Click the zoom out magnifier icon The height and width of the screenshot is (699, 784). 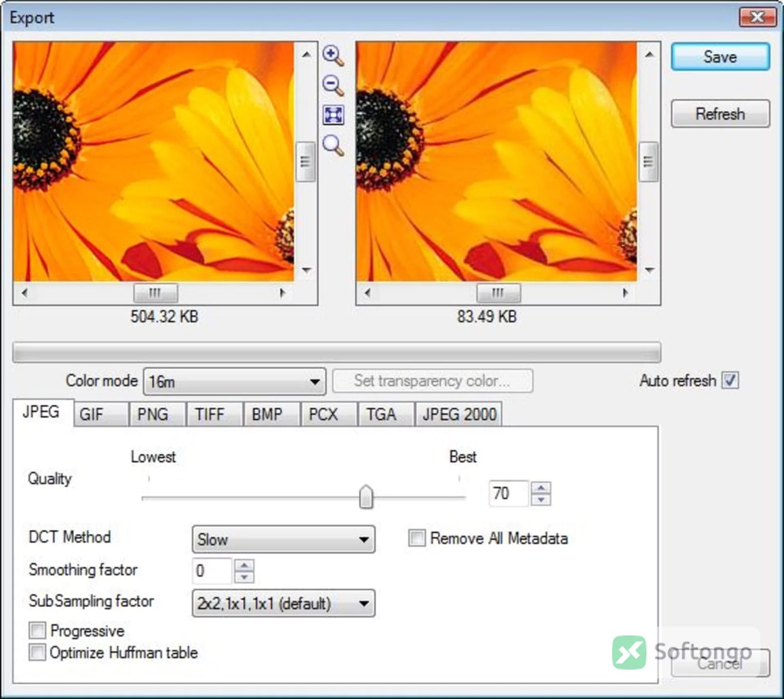[333, 86]
